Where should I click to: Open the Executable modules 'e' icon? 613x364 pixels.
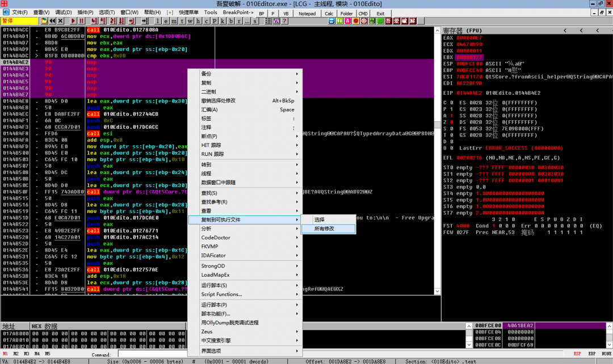coord(166,21)
